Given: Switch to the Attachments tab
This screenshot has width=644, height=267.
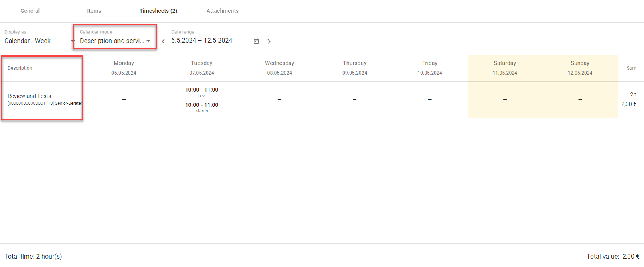Looking at the screenshot, I should 223,11.
